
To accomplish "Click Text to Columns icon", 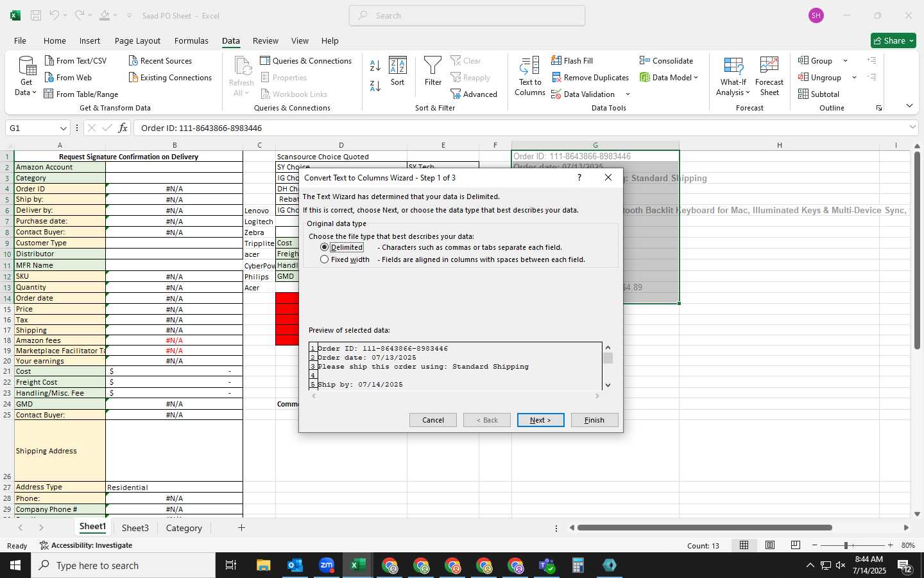I will point(530,76).
